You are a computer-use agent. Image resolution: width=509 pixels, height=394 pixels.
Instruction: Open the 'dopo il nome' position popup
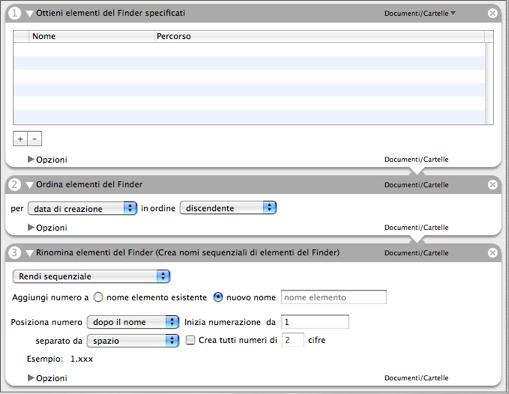point(133,322)
